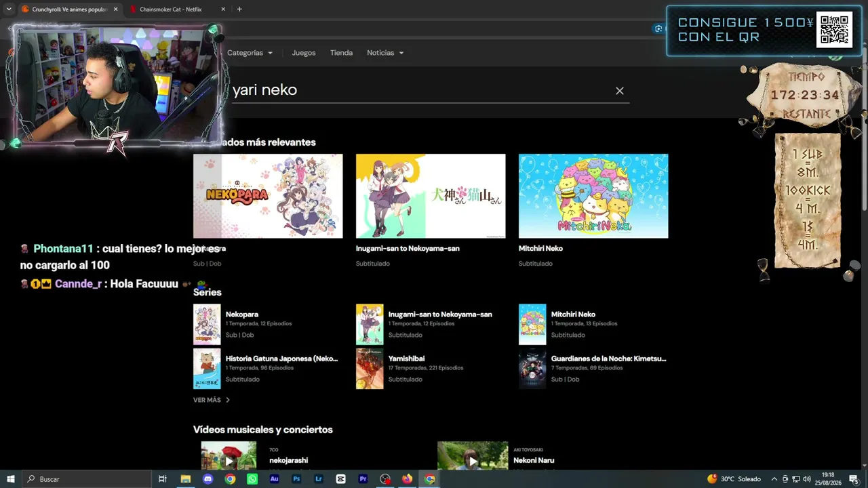Show hidden system tray icons
Screen dimensions: 868x488
[x=774, y=479]
